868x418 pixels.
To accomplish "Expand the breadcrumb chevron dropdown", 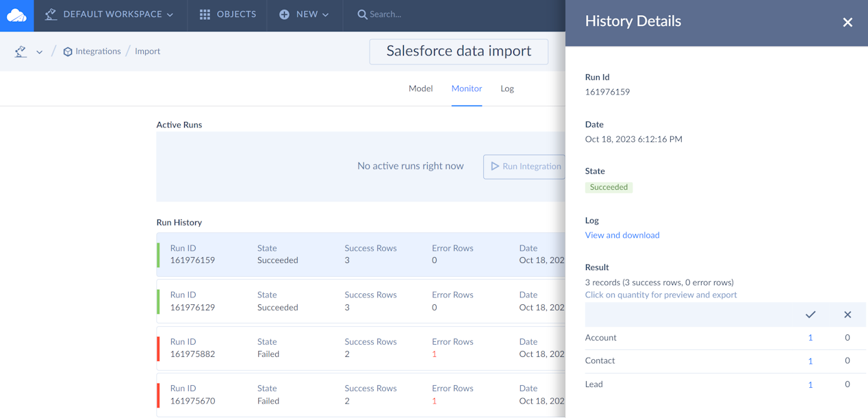I will click(40, 52).
